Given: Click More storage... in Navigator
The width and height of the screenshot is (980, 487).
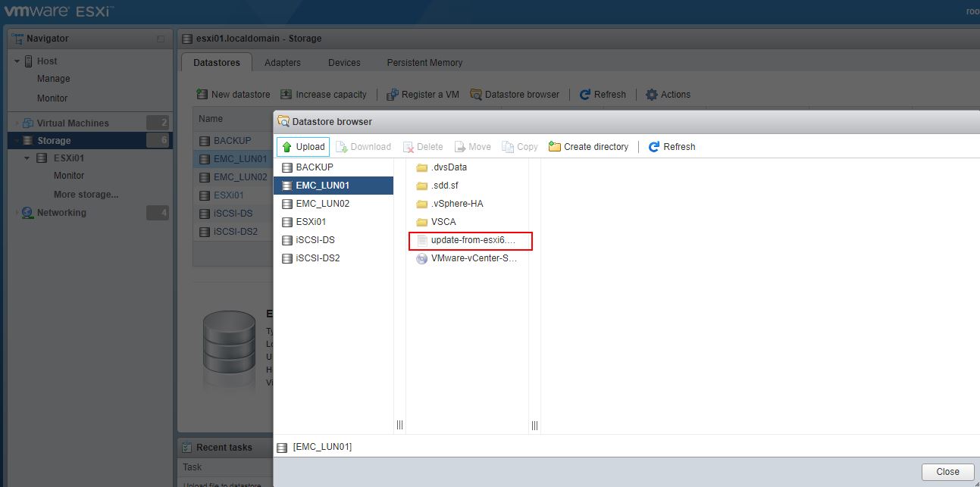Looking at the screenshot, I should tap(86, 195).
